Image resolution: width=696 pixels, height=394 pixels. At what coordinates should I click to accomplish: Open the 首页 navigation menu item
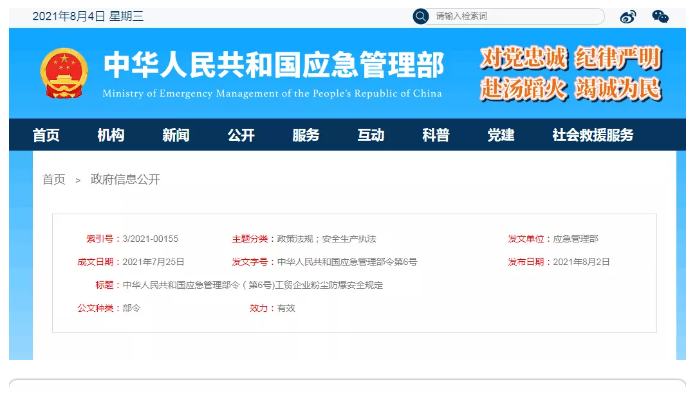46,135
